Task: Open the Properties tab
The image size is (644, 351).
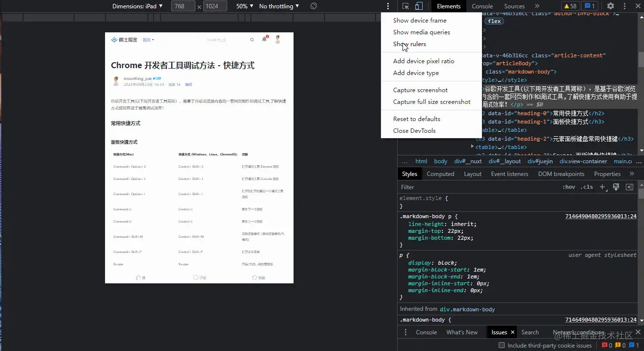Action: [x=607, y=174]
